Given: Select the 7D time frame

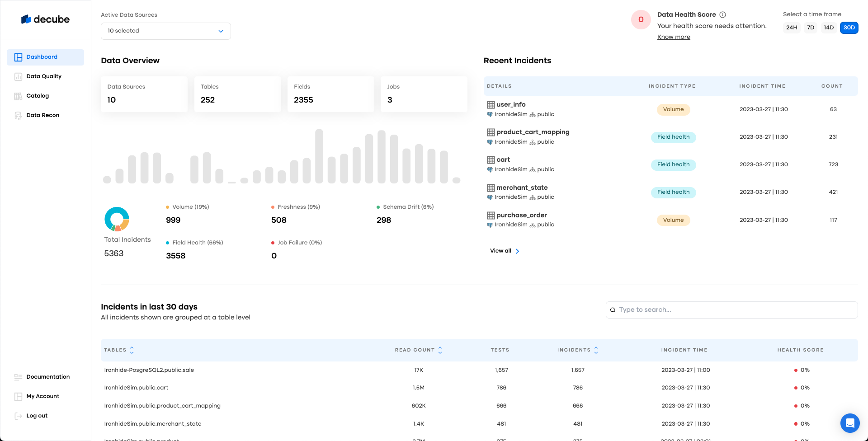Looking at the screenshot, I should pyautogui.click(x=811, y=28).
